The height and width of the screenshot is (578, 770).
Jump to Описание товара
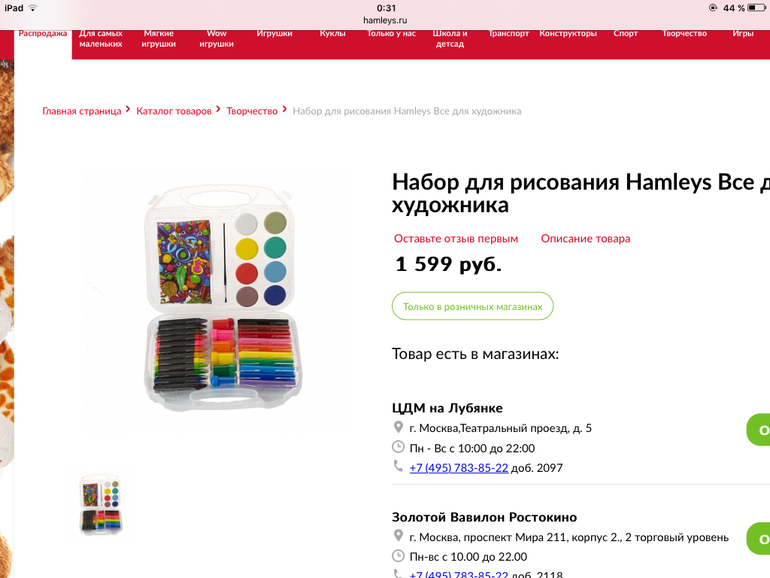click(x=585, y=239)
